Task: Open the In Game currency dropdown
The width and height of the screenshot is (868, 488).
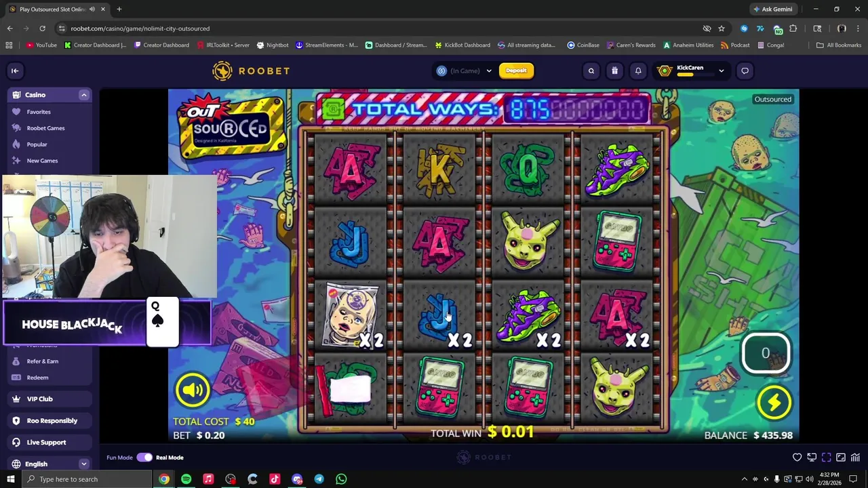Action: click(x=465, y=70)
